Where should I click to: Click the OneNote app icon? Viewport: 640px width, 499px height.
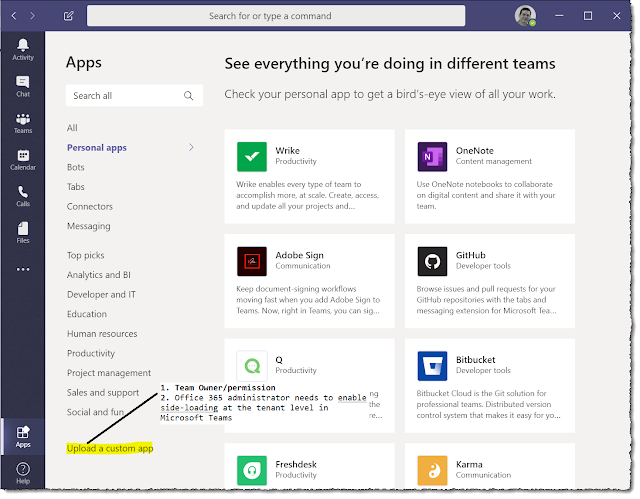[432, 157]
